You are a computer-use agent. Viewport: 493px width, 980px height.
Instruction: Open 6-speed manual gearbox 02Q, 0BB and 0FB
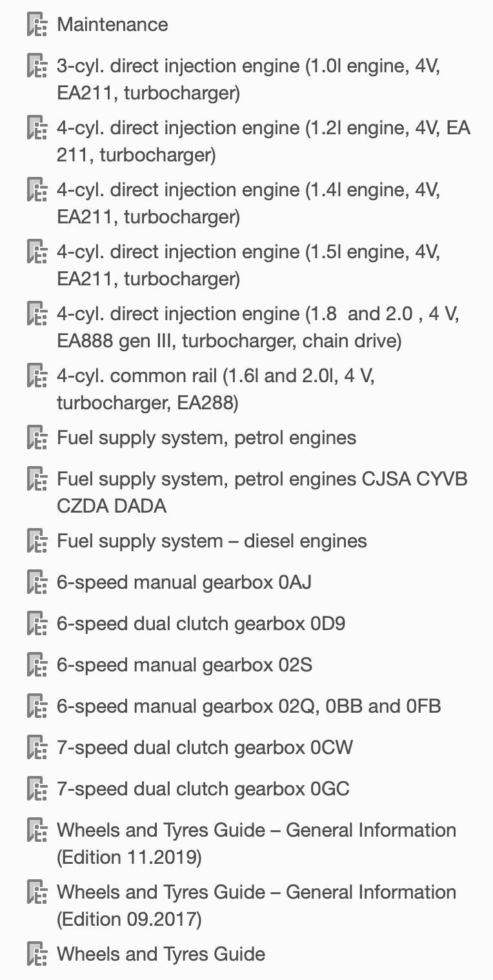[249, 706]
